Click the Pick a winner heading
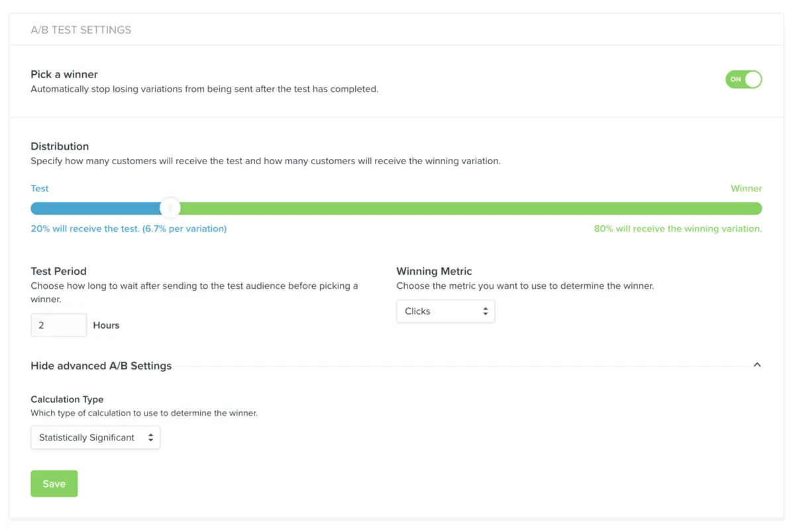Viewport: 795px width, 532px height. click(64, 74)
